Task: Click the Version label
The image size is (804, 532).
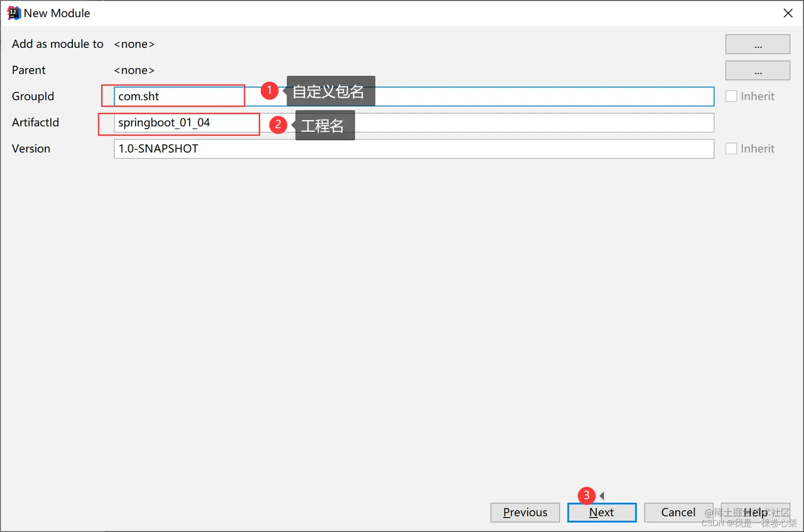Action: coord(31,149)
